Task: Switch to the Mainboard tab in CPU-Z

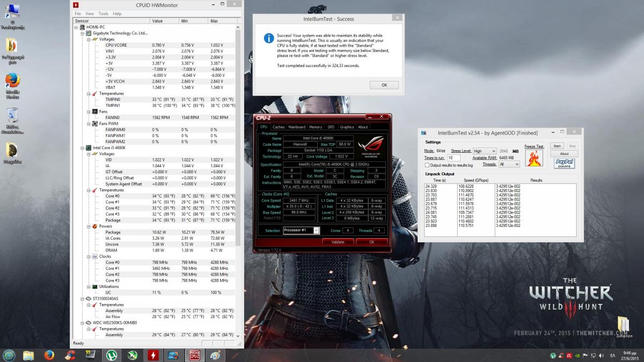Action: click(x=297, y=127)
